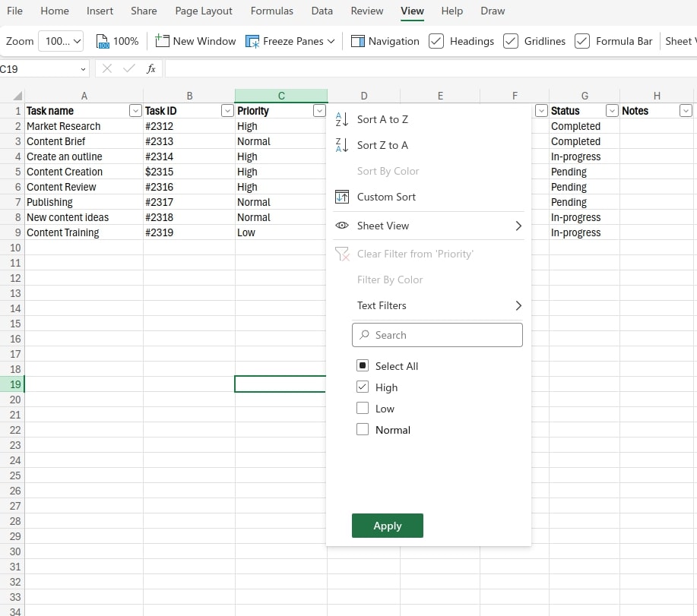Choose Sort A to Z option
697x616 pixels.
429,119
